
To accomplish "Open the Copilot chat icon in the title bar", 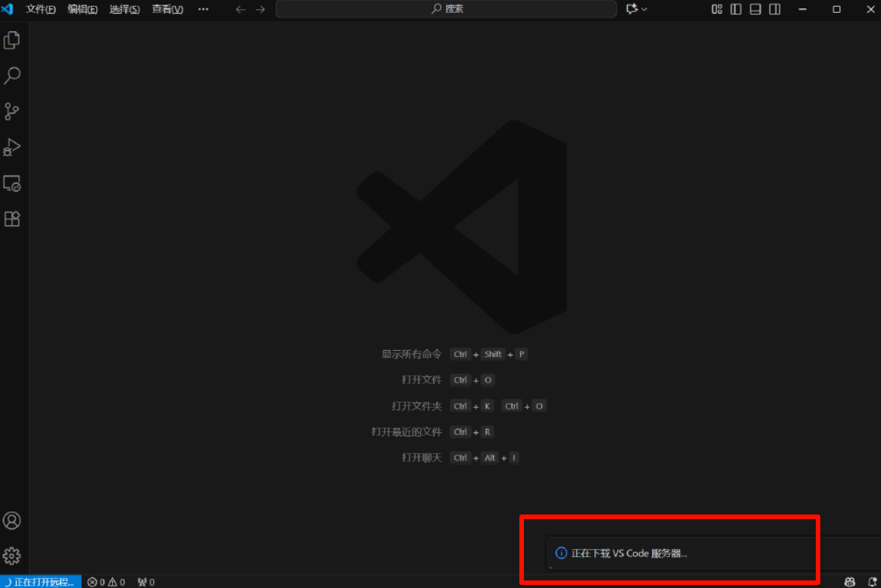I will pos(632,9).
